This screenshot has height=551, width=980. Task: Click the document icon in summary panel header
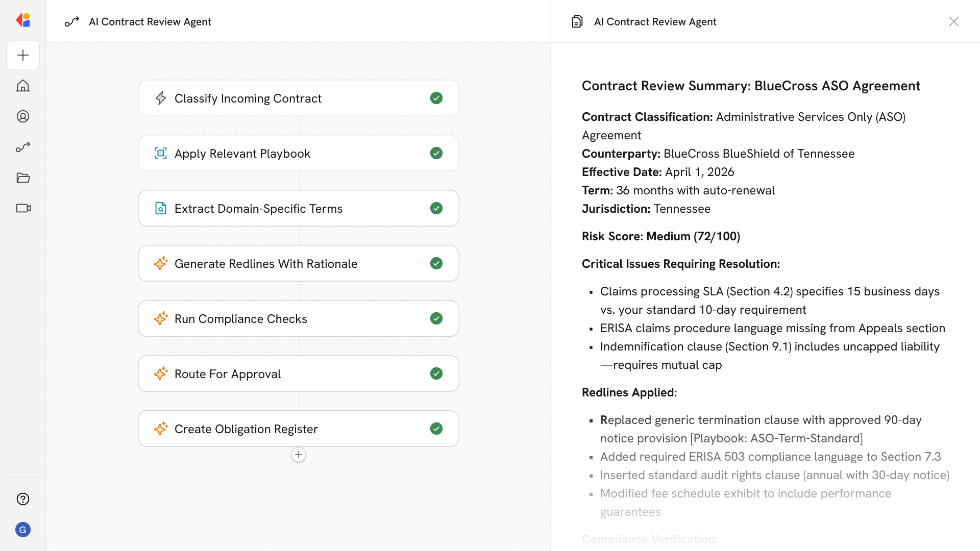577,21
